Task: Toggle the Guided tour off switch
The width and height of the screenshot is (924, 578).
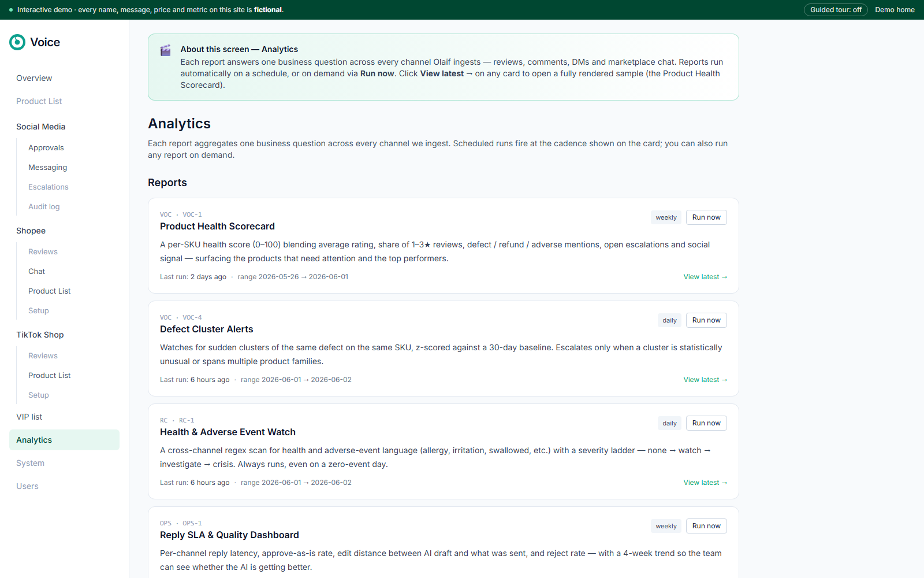Action: click(836, 10)
